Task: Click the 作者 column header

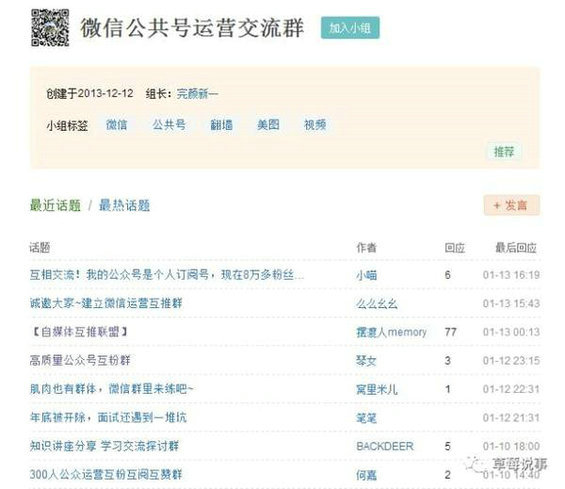Action: (366, 248)
